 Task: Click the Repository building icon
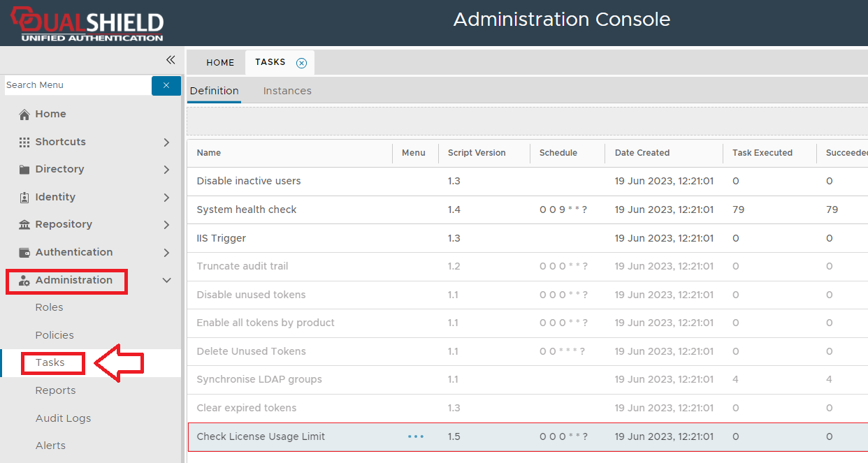tap(24, 225)
